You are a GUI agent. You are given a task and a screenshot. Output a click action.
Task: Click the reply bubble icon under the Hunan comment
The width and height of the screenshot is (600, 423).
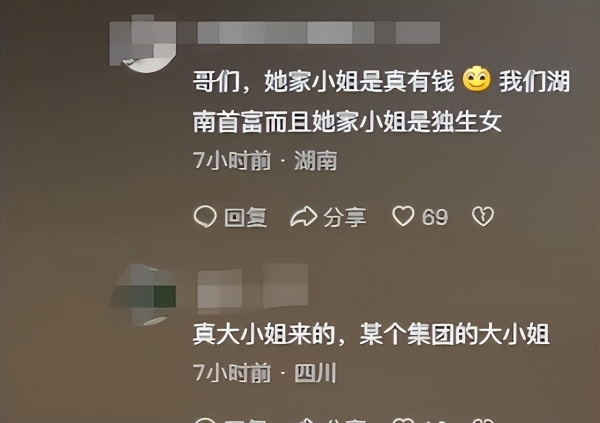click(x=205, y=217)
